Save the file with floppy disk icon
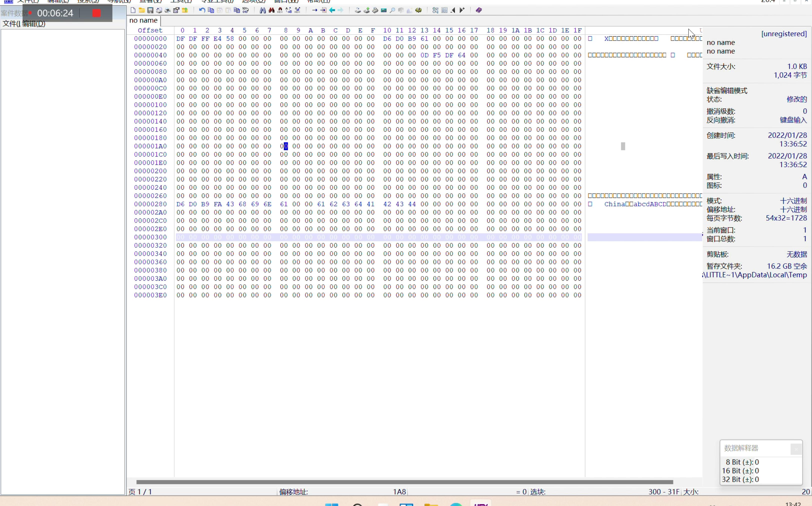The image size is (812, 506). [x=150, y=10]
